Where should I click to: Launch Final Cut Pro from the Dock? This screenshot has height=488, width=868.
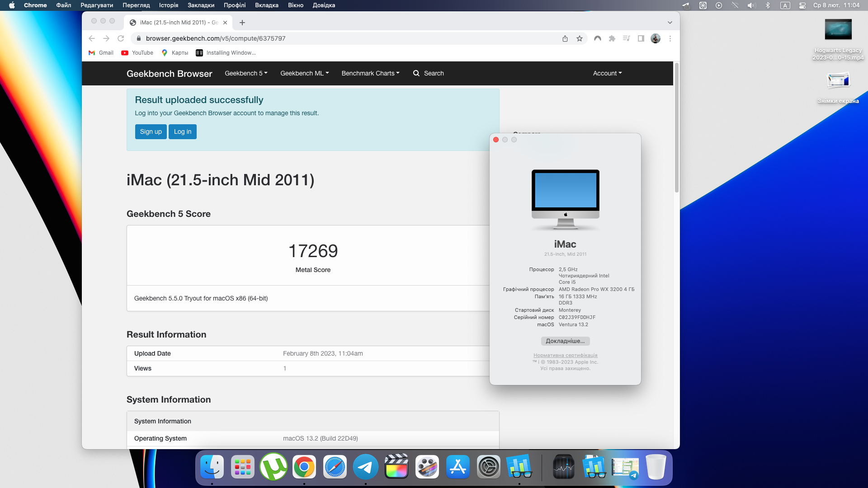(396, 467)
